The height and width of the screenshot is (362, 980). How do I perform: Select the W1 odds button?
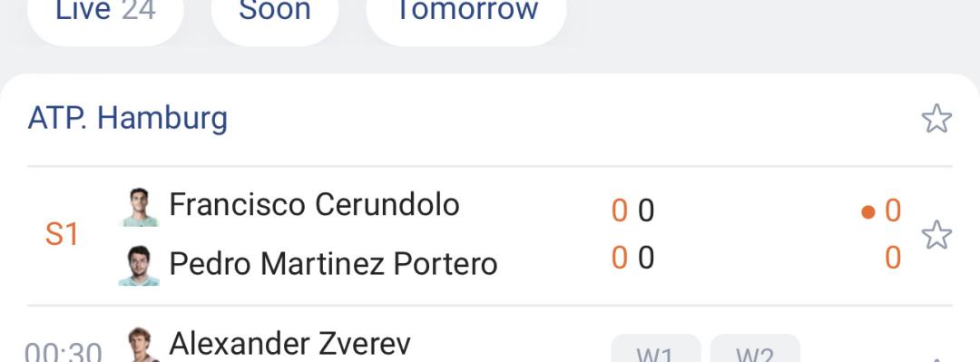tap(656, 348)
